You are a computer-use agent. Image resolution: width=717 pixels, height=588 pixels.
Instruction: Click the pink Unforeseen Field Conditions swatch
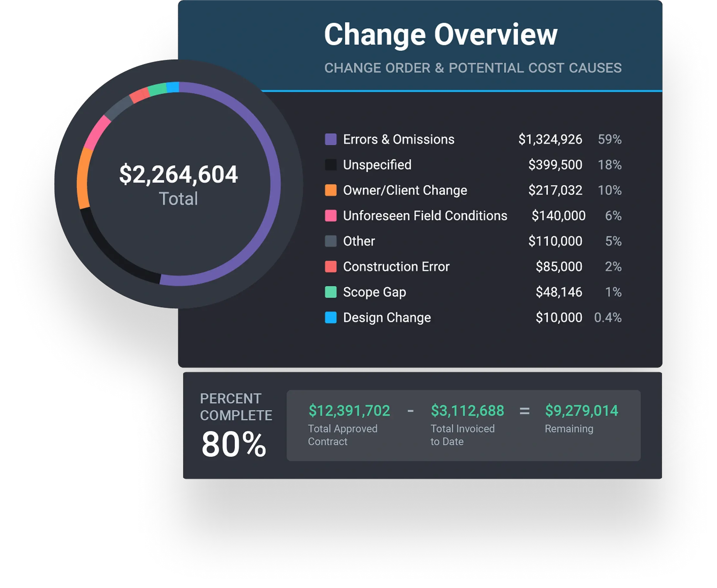point(331,216)
